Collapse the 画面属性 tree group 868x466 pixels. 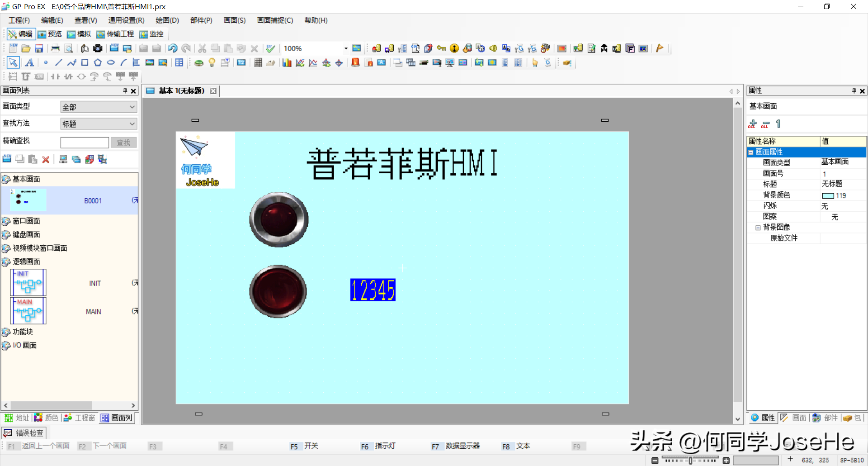[751, 152]
